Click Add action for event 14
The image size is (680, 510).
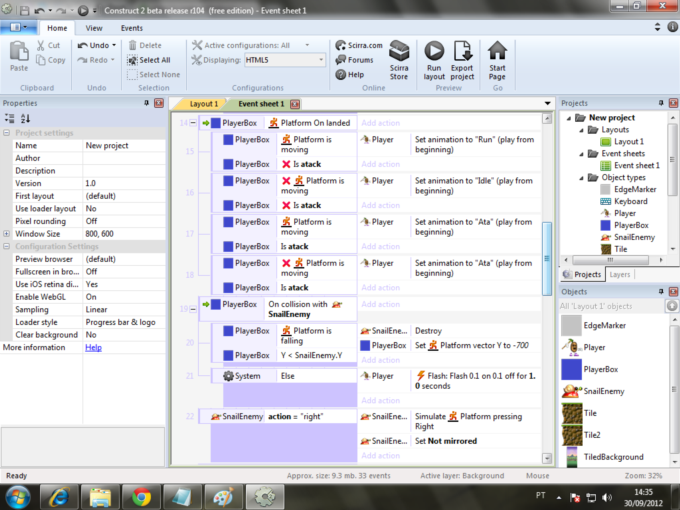pyautogui.click(x=380, y=123)
